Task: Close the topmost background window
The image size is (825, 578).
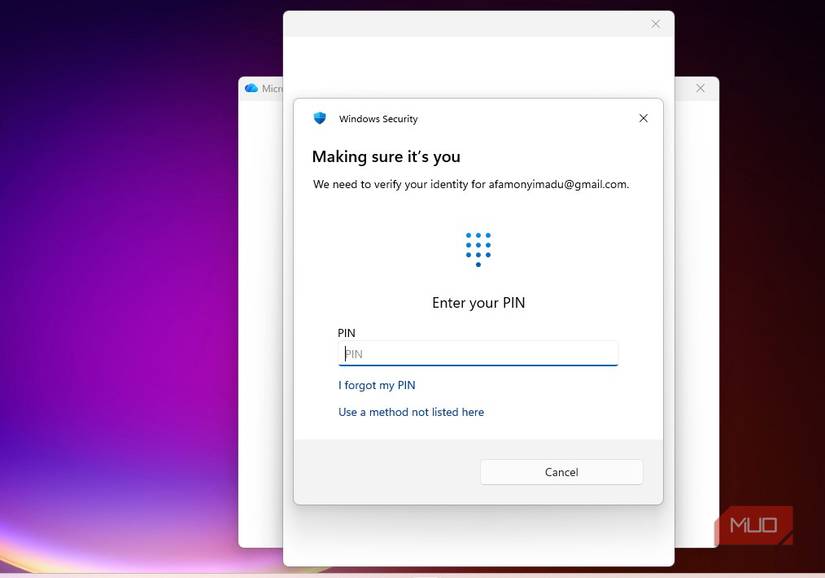Action: tap(655, 24)
